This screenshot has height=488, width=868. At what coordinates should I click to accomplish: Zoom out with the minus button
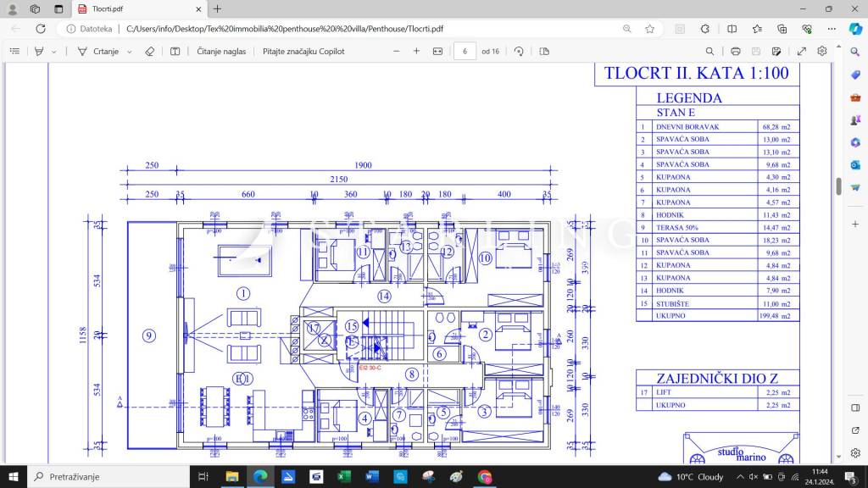pyautogui.click(x=396, y=51)
